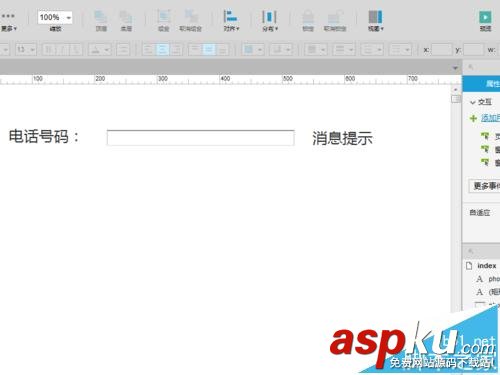Align text to the bottom

coord(223,50)
